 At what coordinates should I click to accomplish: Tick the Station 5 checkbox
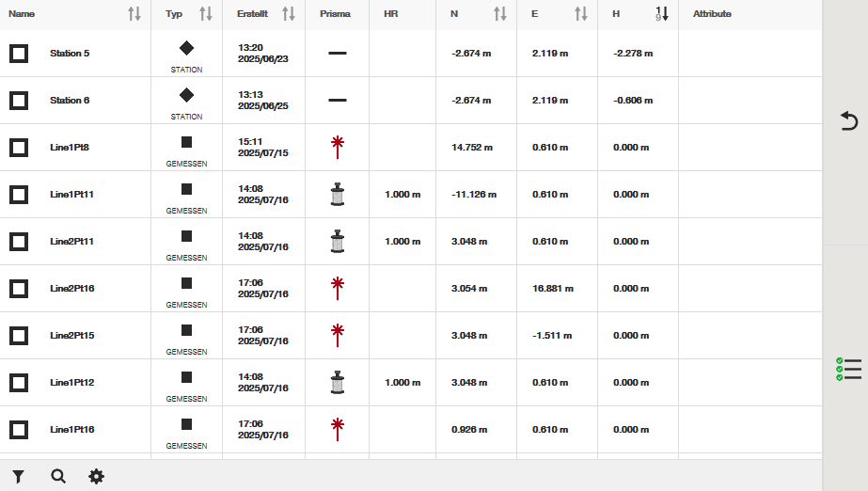tap(19, 54)
